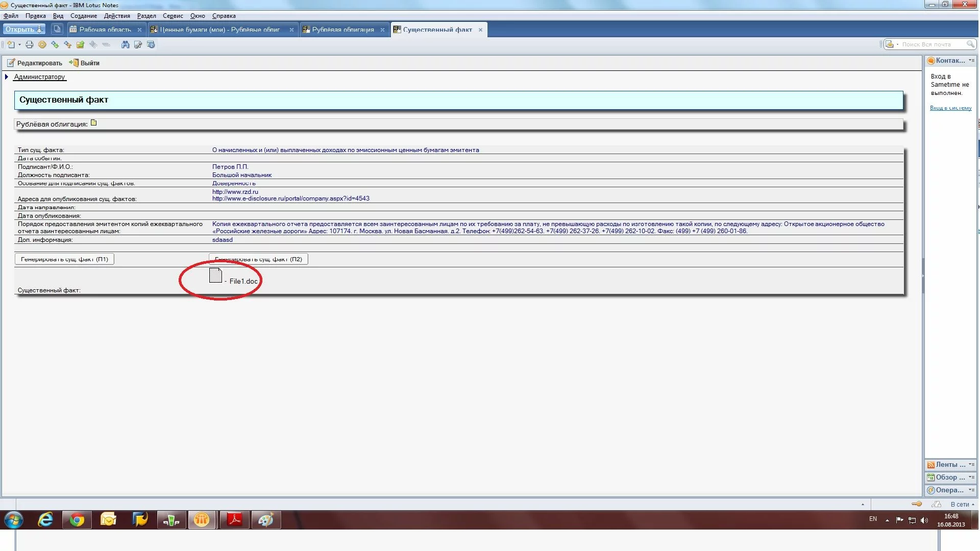Open the File1.doc attachment
This screenshot has width=980, height=551.
coord(216,276)
